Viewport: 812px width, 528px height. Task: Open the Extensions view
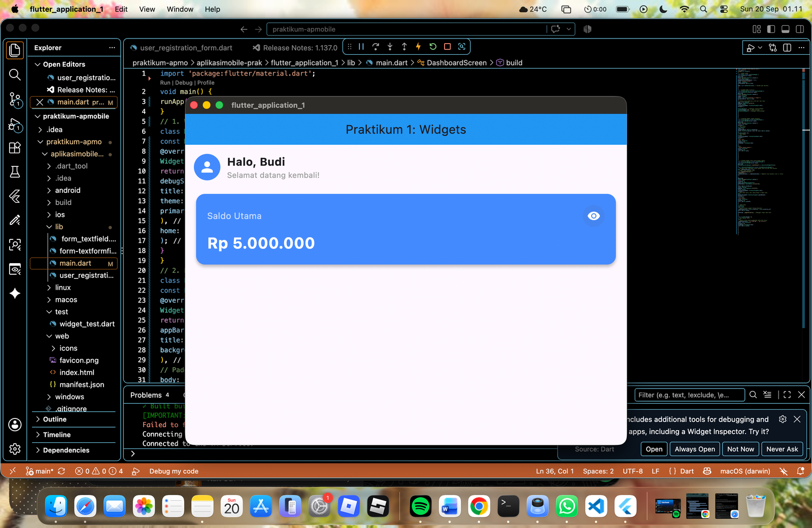pyautogui.click(x=15, y=148)
